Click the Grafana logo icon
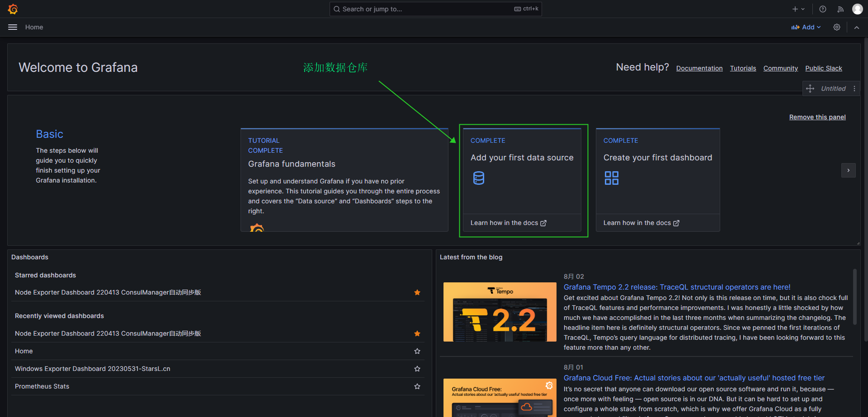This screenshot has width=868, height=417. [x=13, y=9]
